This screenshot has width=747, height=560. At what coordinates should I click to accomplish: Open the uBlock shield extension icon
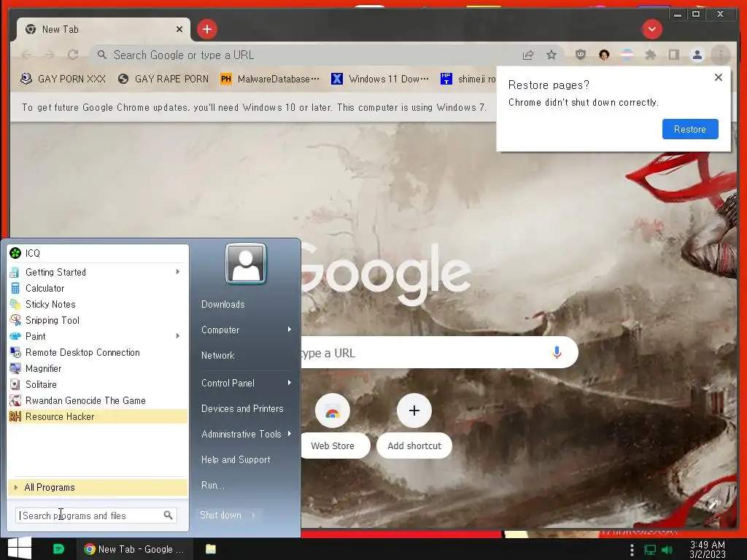pos(580,55)
